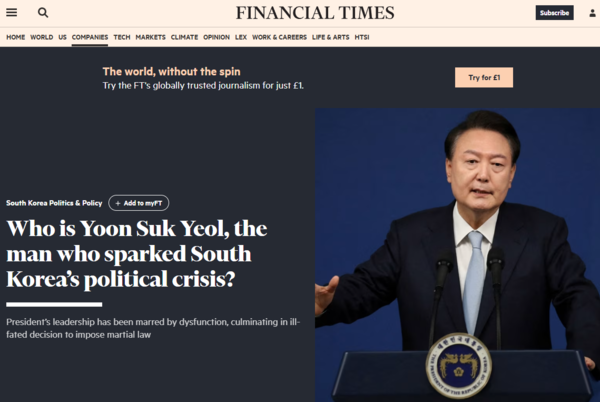The width and height of the screenshot is (600, 402).
Task: Go to the TECH section
Action: coord(122,37)
